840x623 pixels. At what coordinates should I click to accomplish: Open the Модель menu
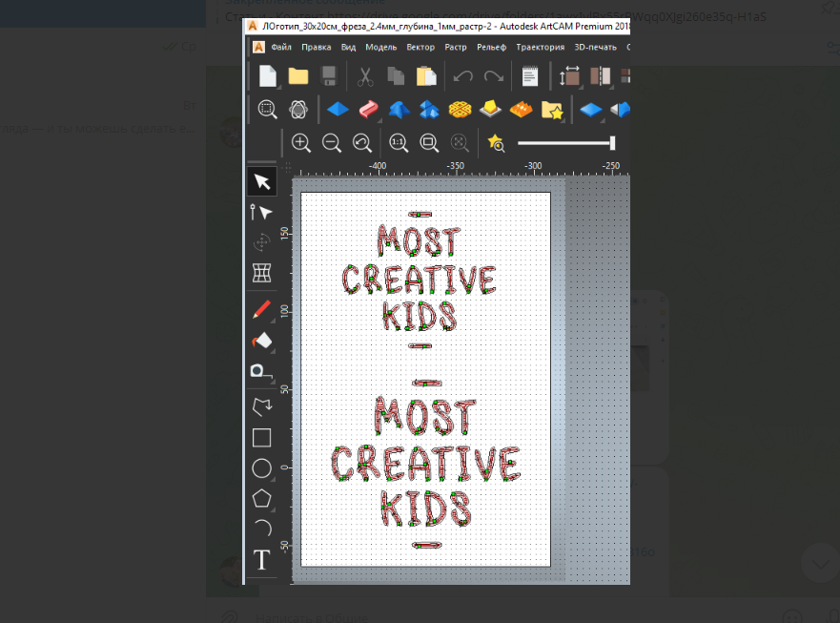380,47
